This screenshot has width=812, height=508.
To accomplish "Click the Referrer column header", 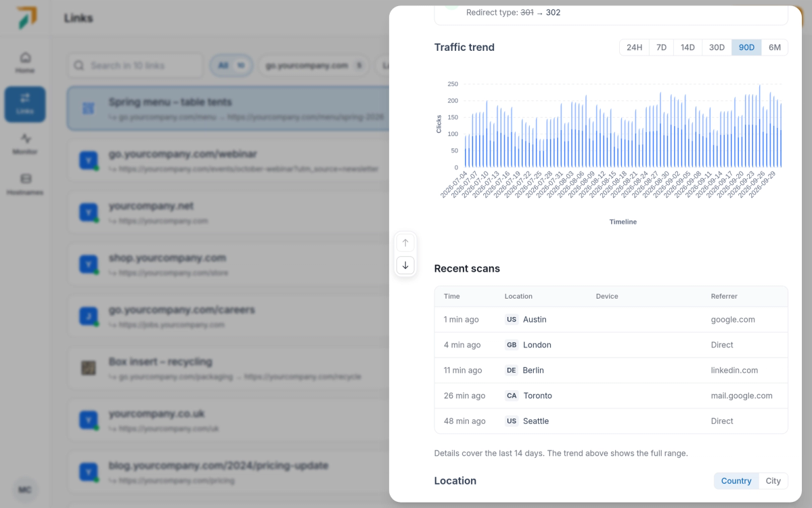I will click(724, 296).
